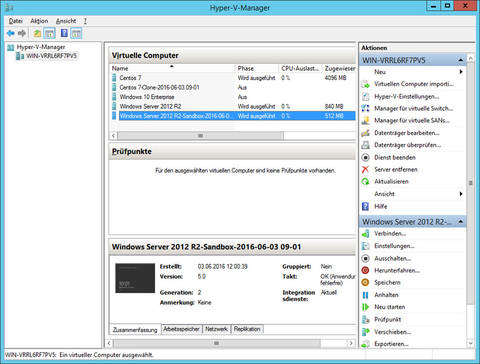Click Dienst beenden action
The width and height of the screenshot is (480, 364).
tap(395, 157)
